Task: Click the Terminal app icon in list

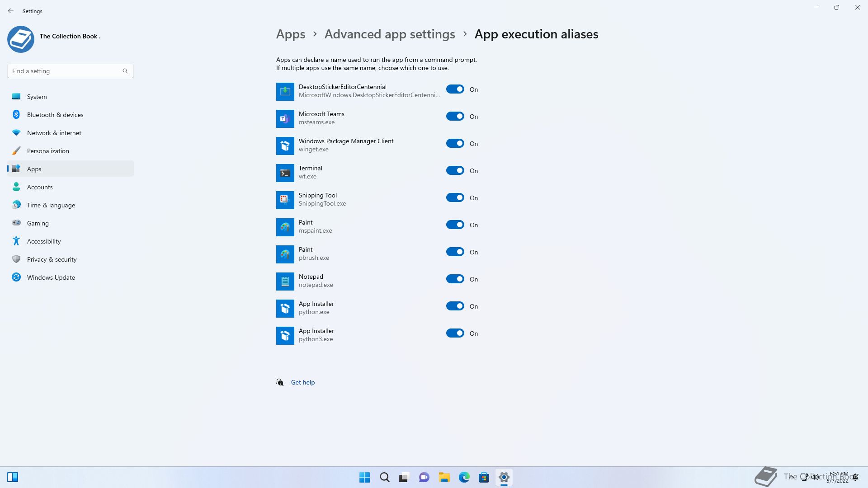Action: [285, 173]
